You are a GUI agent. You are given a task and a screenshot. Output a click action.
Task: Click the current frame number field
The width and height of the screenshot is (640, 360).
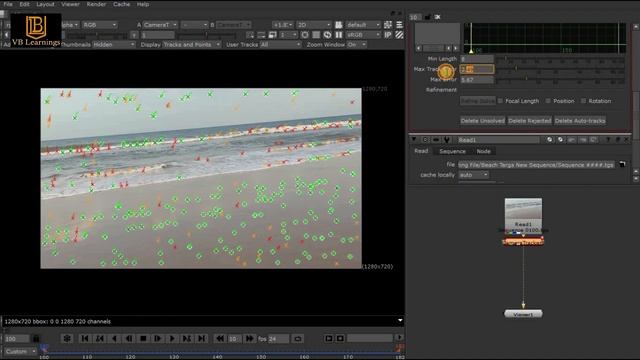[17, 339]
